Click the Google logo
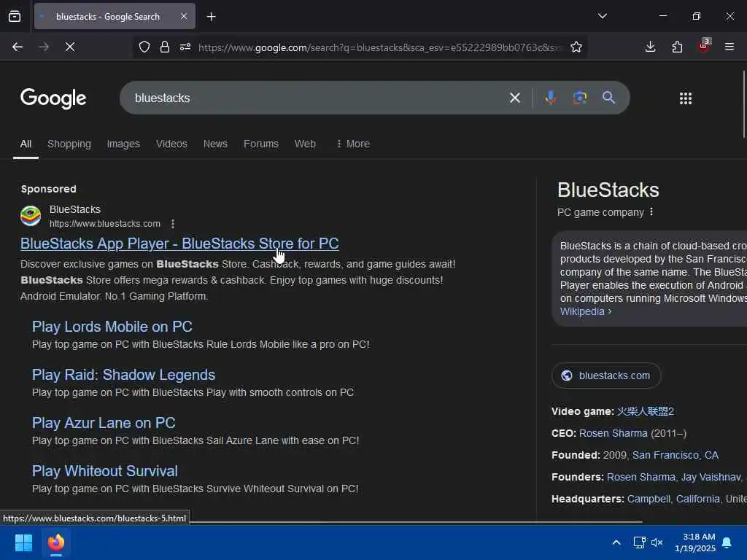 [x=53, y=98]
